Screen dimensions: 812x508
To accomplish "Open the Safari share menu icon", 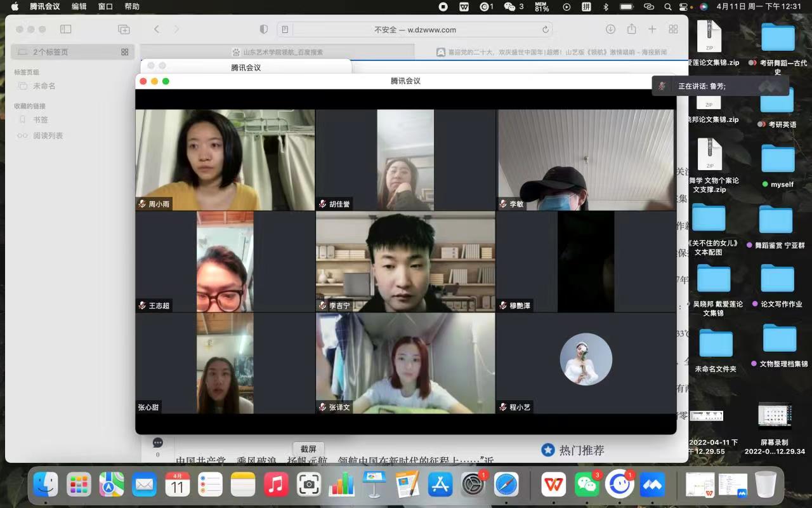I will click(x=631, y=29).
